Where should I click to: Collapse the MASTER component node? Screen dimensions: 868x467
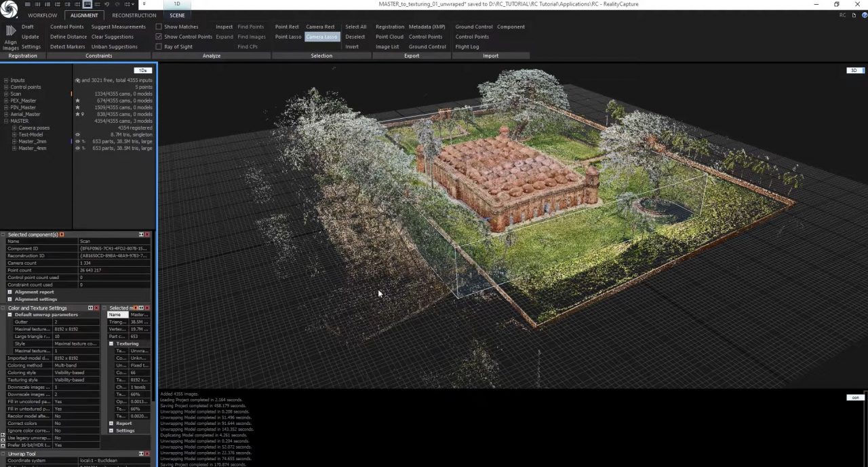pyautogui.click(x=6, y=121)
